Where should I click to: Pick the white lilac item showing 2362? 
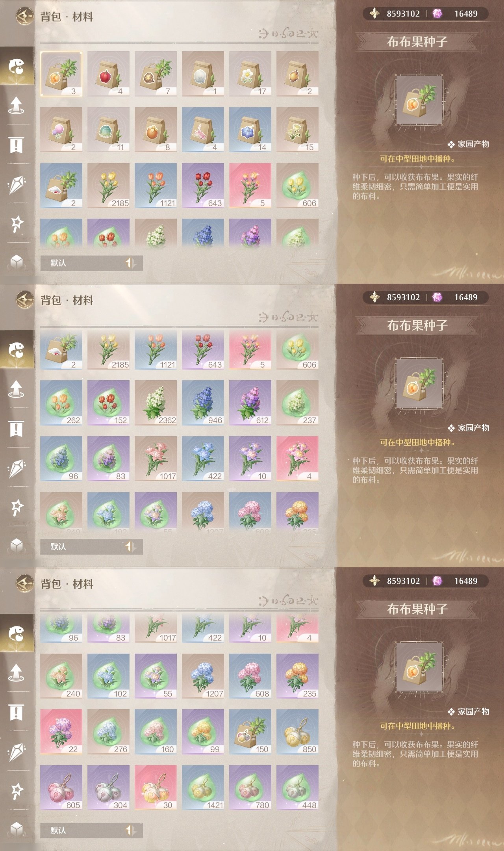156,403
